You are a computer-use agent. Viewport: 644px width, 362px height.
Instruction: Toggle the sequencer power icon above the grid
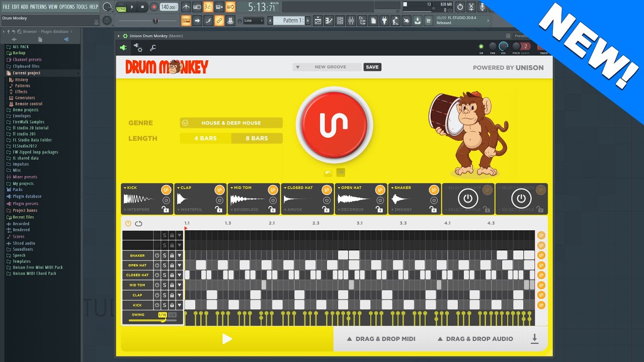128,223
